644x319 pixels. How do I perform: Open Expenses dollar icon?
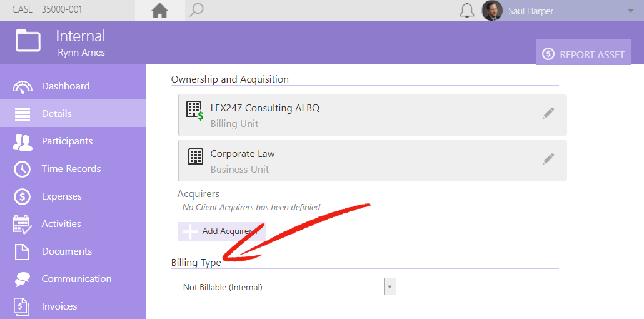[x=22, y=197]
